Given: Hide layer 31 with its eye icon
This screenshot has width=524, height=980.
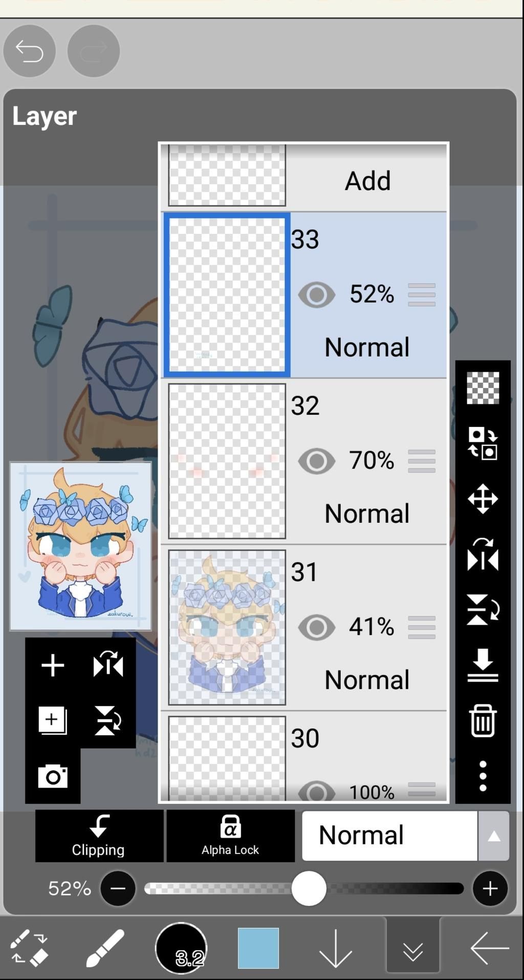Looking at the screenshot, I should [316, 627].
